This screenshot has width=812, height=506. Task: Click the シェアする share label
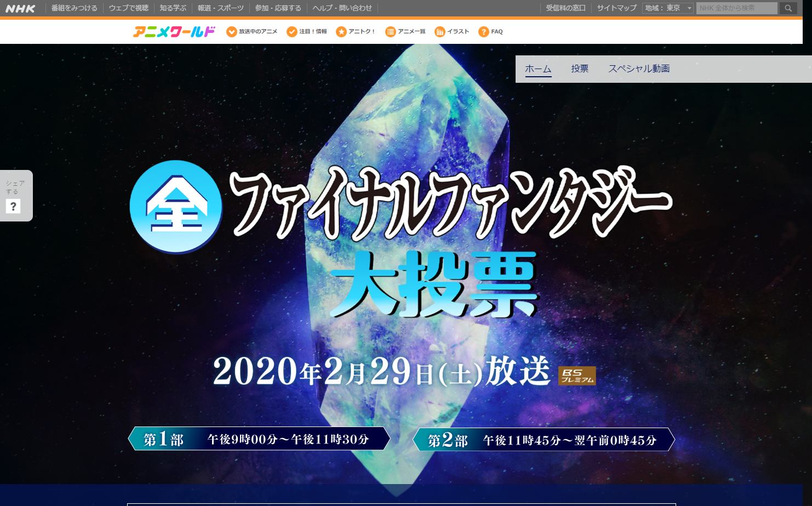[x=15, y=187]
